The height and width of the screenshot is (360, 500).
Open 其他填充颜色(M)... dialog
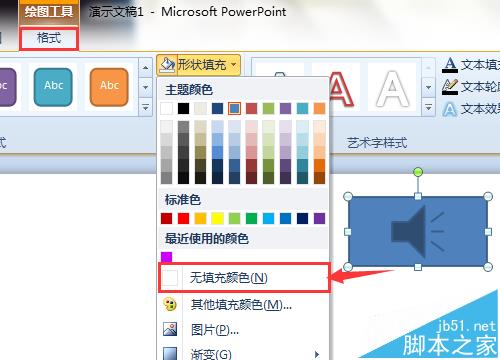point(244,304)
